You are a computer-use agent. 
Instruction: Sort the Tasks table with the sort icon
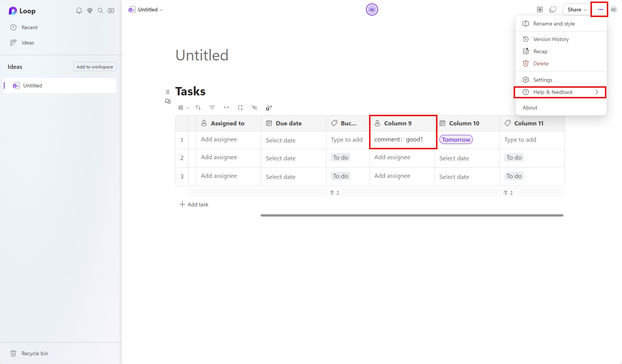point(198,108)
